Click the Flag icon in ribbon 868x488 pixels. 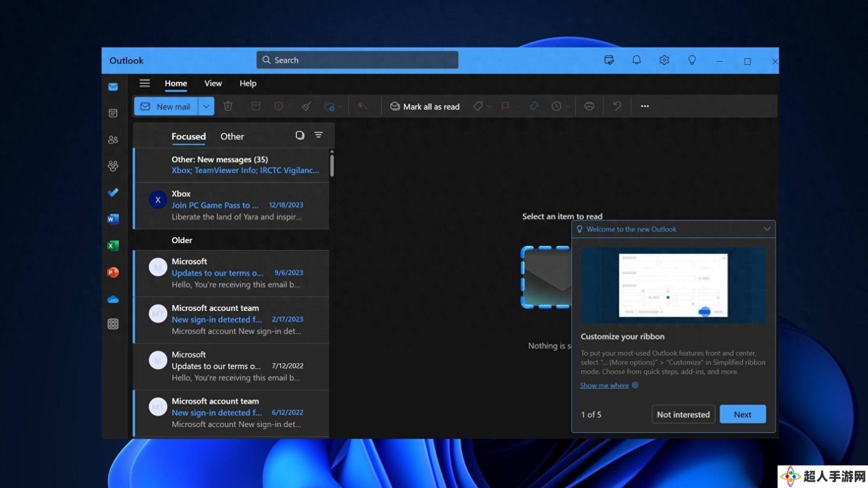505,106
